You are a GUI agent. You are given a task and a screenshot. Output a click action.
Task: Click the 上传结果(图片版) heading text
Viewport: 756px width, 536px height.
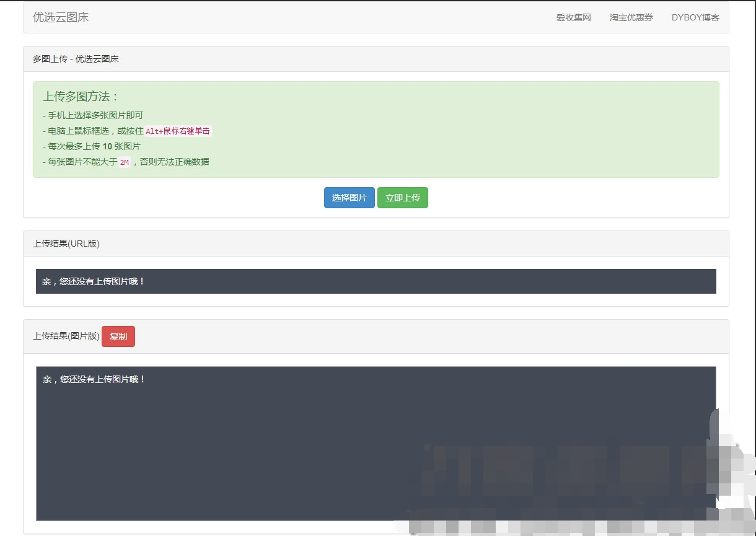tap(66, 336)
